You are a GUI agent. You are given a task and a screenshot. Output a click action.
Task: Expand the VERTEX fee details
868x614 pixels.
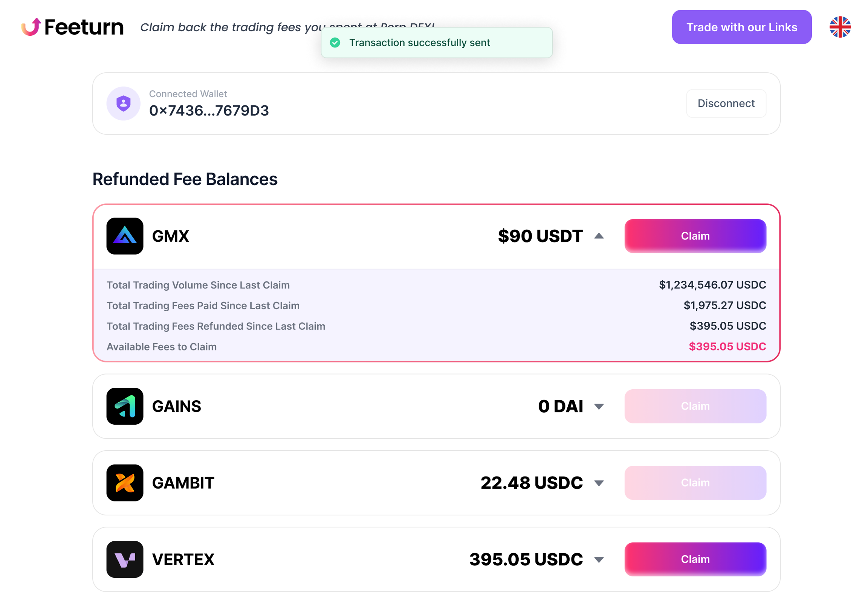pos(599,559)
